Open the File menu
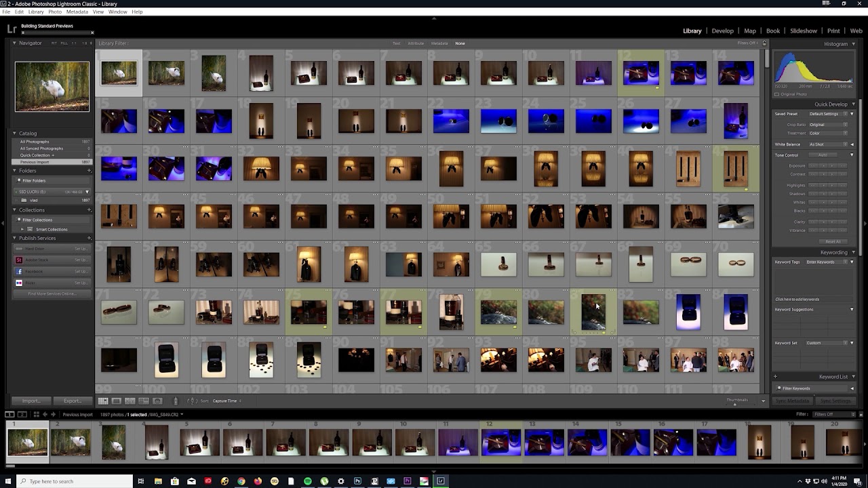 6,12
